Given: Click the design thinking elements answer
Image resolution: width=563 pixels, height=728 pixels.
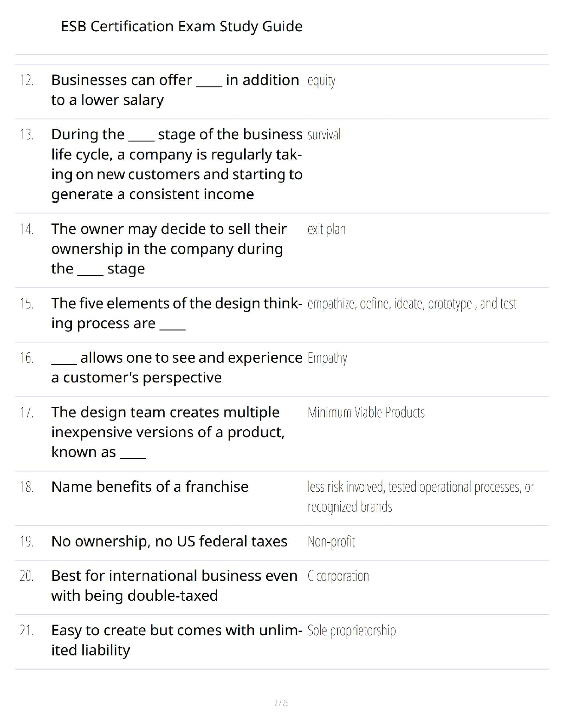Looking at the screenshot, I should tap(412, 304).
